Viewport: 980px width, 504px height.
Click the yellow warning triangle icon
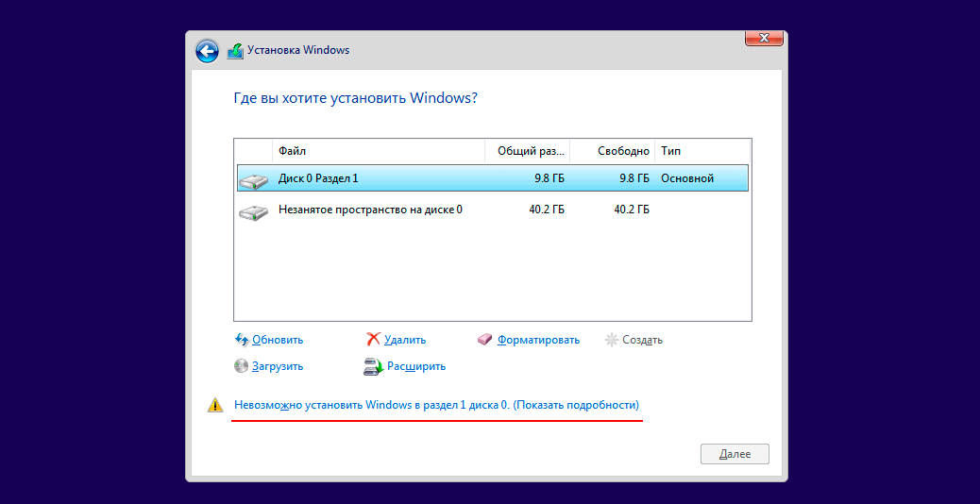coord(215,405)
